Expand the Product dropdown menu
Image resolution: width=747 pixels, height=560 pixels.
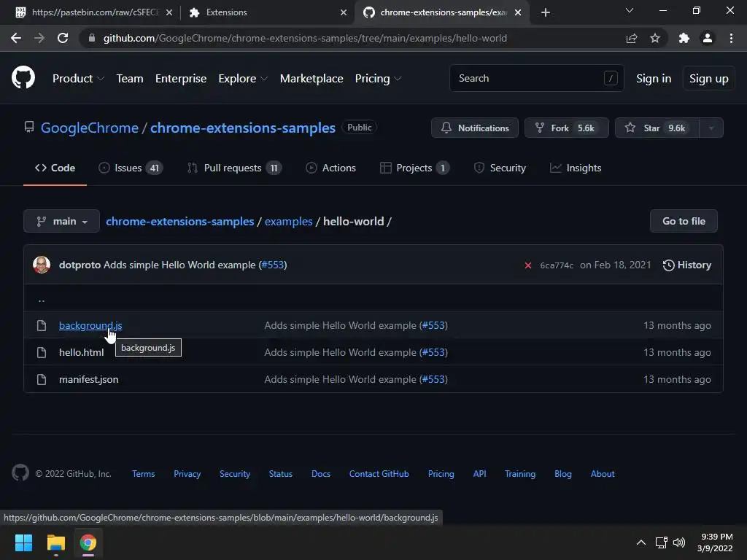(78, 79)
